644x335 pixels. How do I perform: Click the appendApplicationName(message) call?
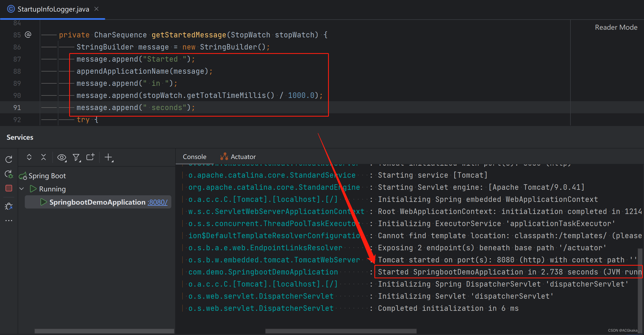[142, 71]
